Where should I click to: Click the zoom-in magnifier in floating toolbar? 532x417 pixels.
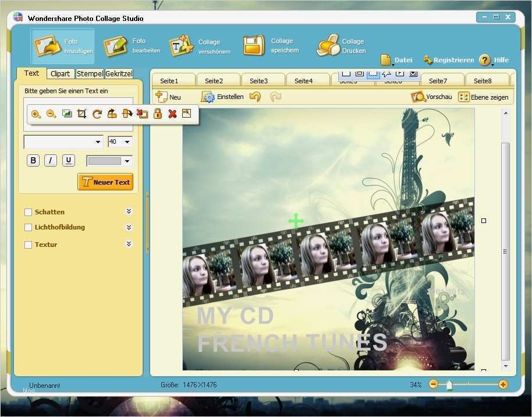(36, 114)
